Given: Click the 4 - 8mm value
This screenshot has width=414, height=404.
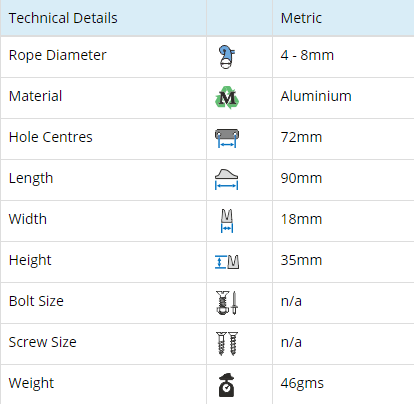Looking at the screenshot, I should click(307, 55).
